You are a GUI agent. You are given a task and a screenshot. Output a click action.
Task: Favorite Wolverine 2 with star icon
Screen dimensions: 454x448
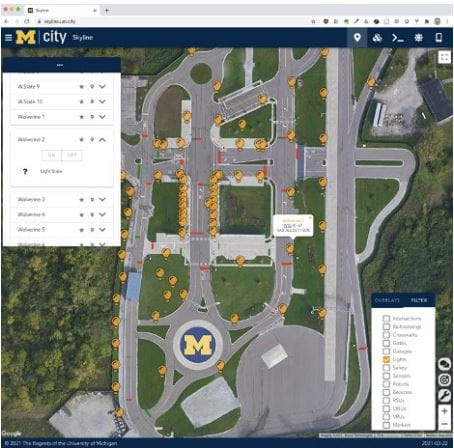coord(82,140)
